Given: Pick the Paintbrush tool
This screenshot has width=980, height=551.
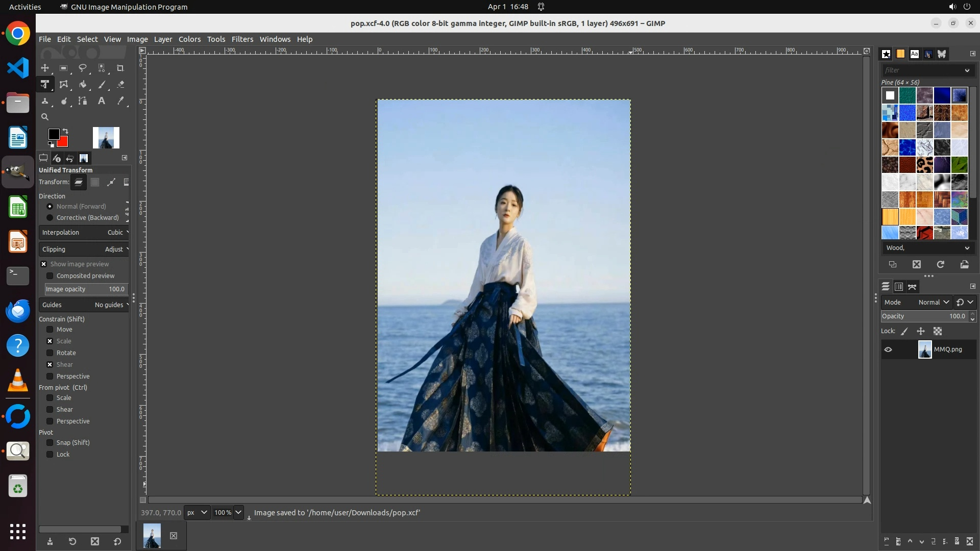Looking at the screenshot, I should pyautogui.click(x=102, y=85).
